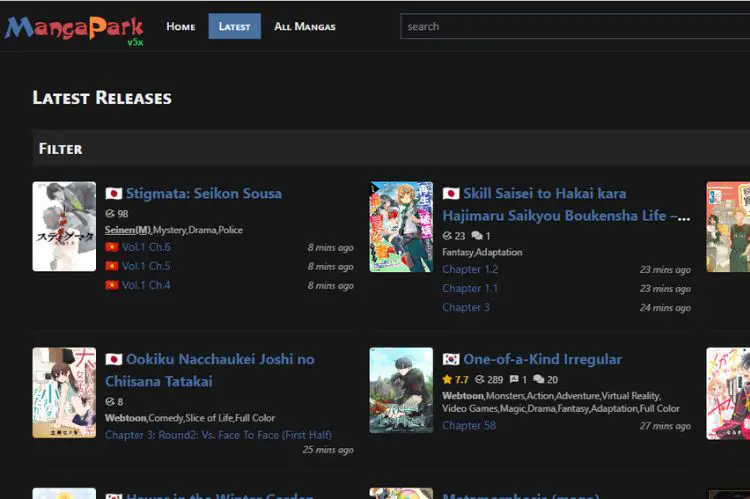The image size is (750, 499).
Task: Open Chapter 3: Round2: Vs. Face To Face
Action: [219, 435]
